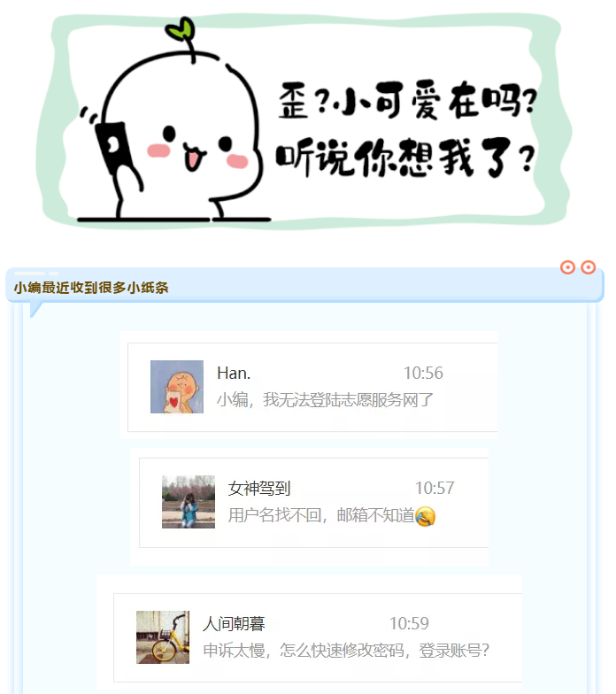Click the 小编最近收到很多小纸条 heading

[x=91, y=288]
